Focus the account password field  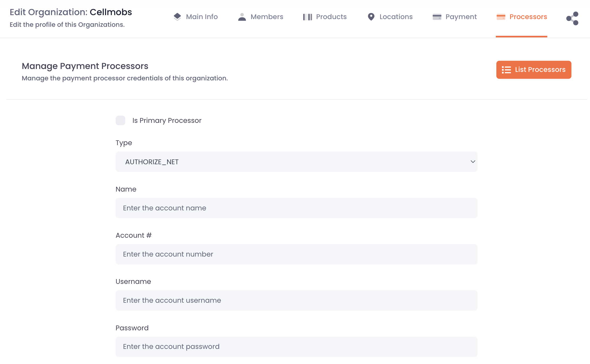296,346
